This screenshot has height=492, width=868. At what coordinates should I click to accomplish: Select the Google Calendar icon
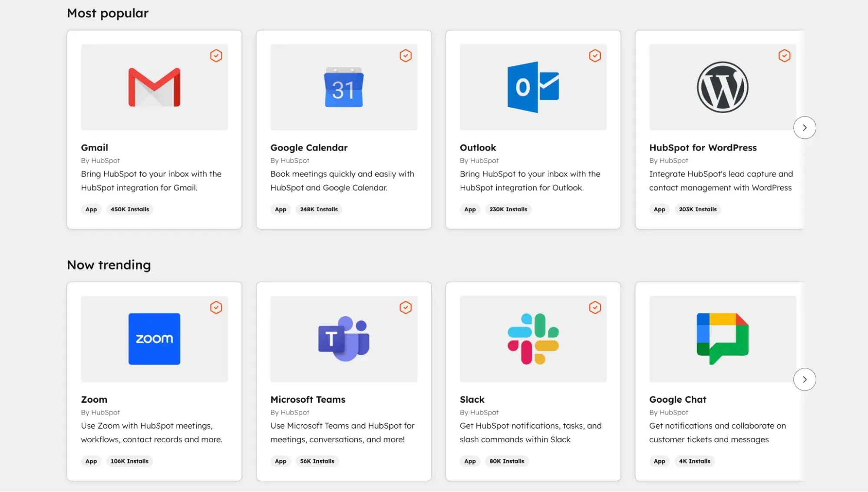[x=343, y=87]
